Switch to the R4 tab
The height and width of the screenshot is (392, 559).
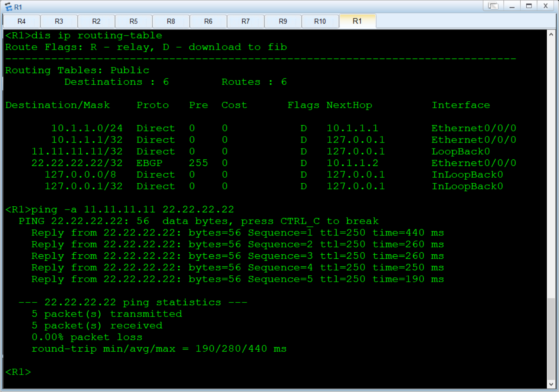tap(21, 21)
